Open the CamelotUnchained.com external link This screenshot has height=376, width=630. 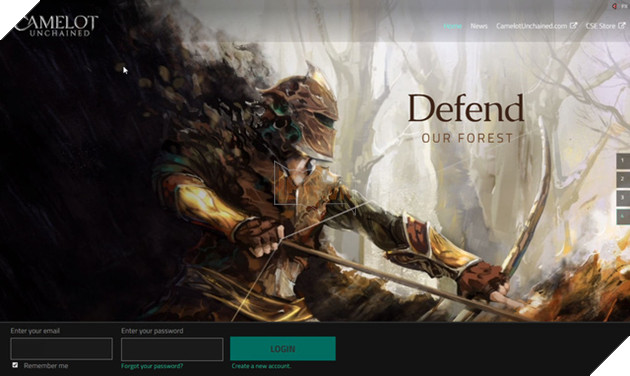(x=536, y=26)
